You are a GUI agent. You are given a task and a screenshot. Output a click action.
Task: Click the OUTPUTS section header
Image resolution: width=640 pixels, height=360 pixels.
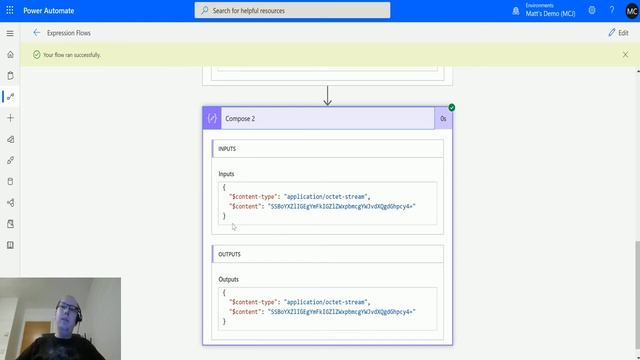click(327, 254)
